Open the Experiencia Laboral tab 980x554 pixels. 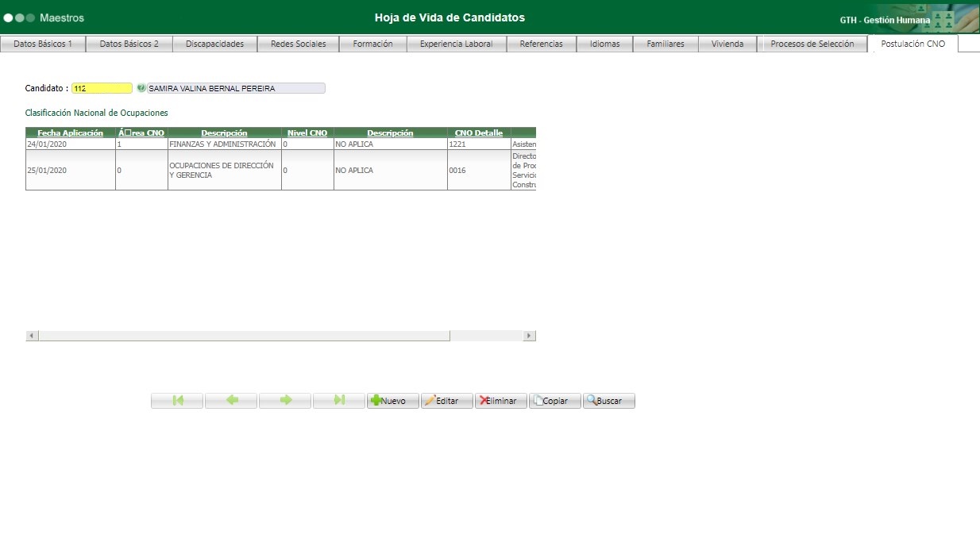[457, 44]
